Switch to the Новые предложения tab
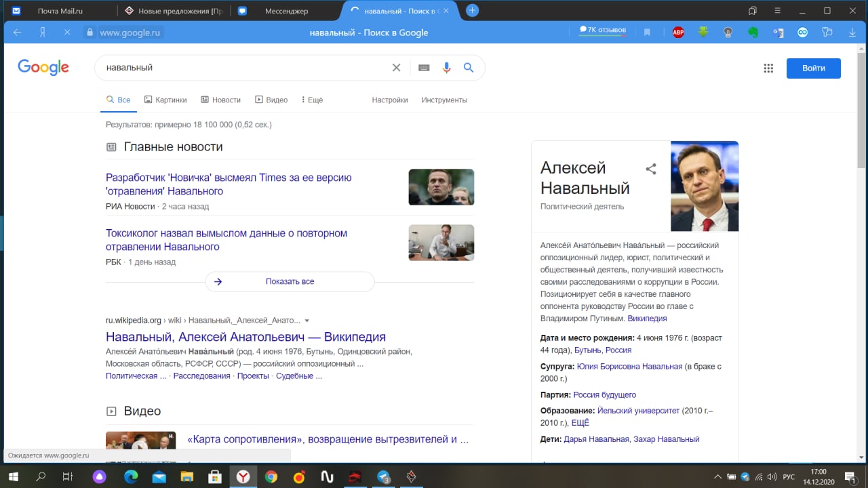This screenshot has width=868, height=488. point(173,10)
